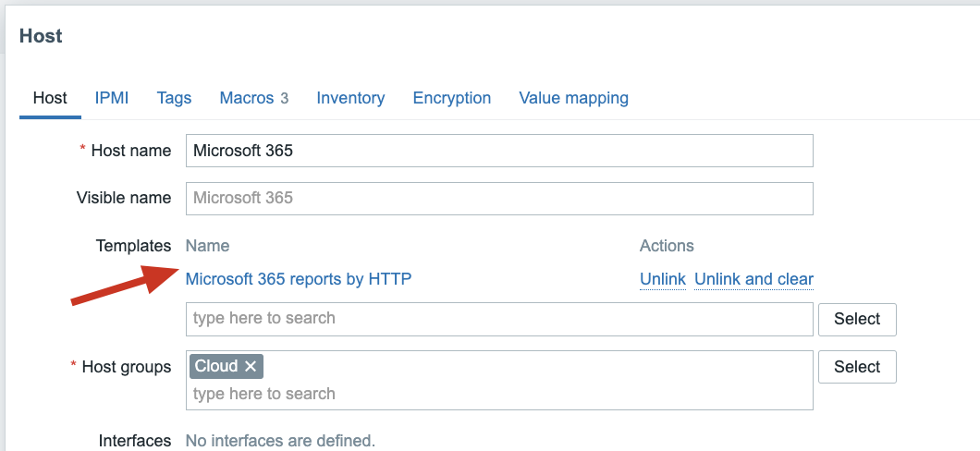Image resolution: width=980 pixels, height=451 pixels.
Task: Remove the Cloud host group tag
Action: point(251,366)
